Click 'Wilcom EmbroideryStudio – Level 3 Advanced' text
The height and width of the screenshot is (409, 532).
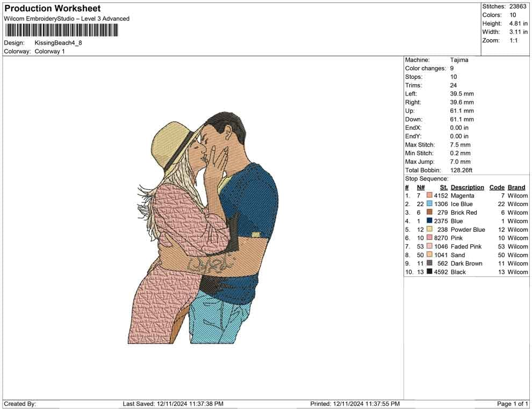click(67, 19)
